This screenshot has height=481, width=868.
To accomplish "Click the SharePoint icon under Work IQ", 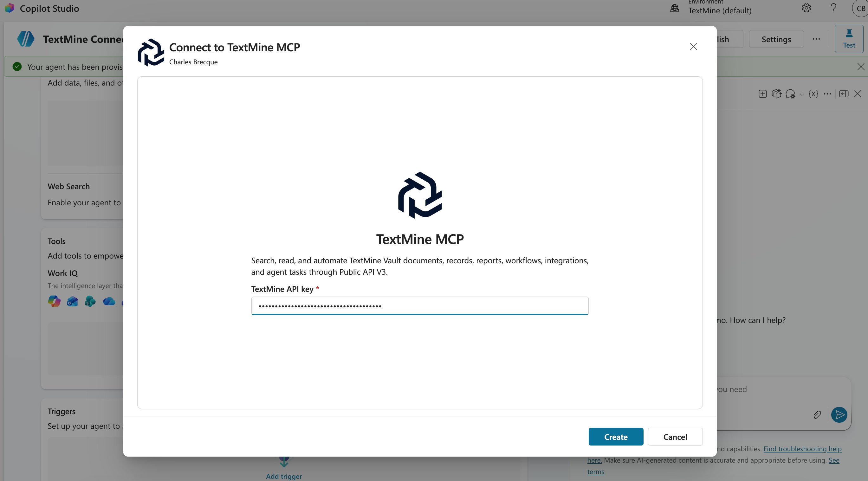I will 90,301.
